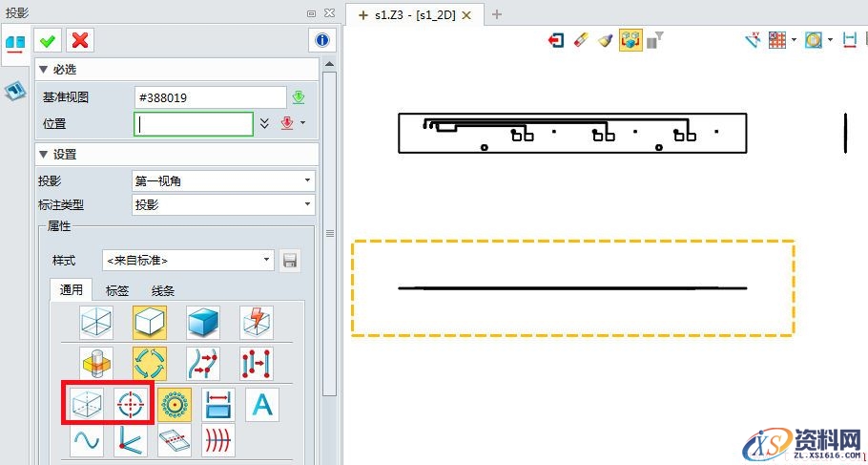Switch to the 标签 tab
Image resolution: width=868 pixels, height=465 pixels.
coord(117,290)
